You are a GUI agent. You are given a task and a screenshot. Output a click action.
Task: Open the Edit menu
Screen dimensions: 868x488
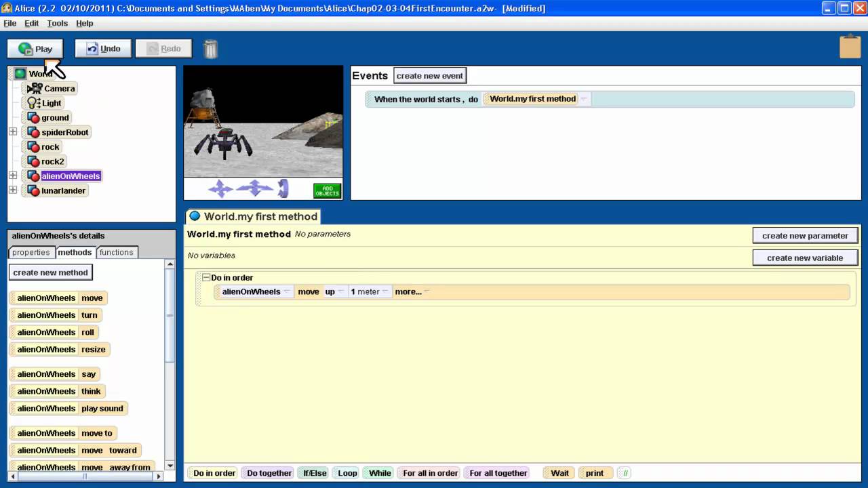tap(32, 23)
